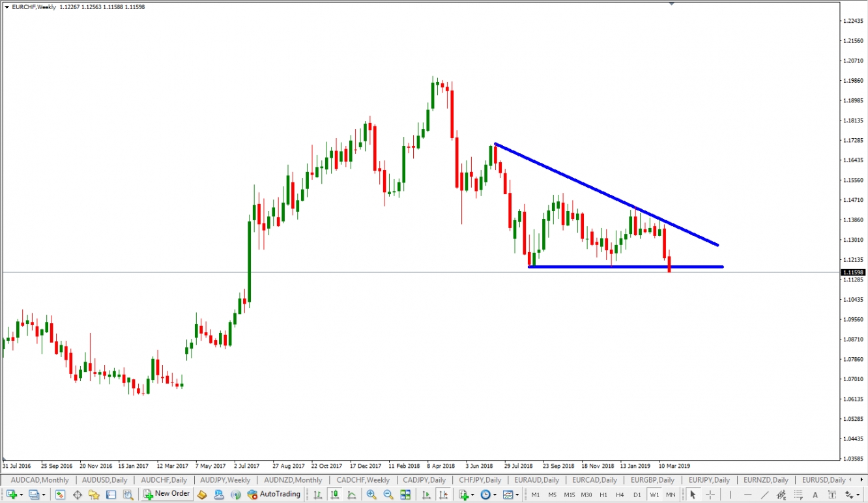Select the M1 timeframe
This screenshot has height=503, width=868.
[536, 495]
